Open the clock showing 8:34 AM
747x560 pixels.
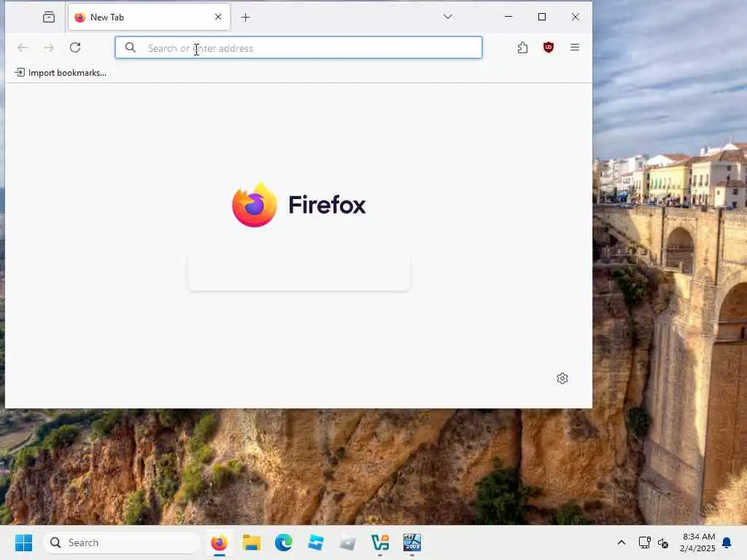(697, 542)
